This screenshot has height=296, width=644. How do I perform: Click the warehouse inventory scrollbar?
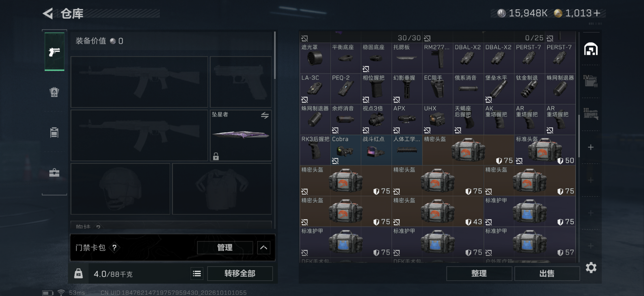(x=579, y=136)
